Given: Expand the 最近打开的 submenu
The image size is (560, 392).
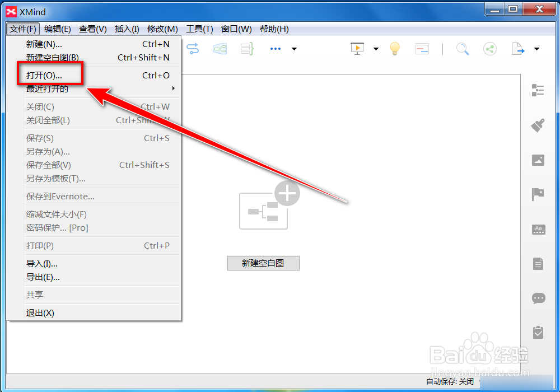Looking at the screenshot, I should [x=98, y=89].
